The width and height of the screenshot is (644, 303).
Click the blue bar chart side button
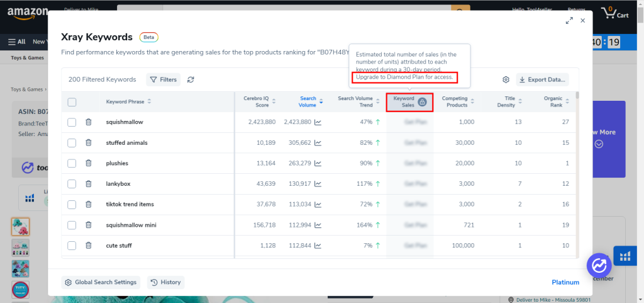[626, 256]
